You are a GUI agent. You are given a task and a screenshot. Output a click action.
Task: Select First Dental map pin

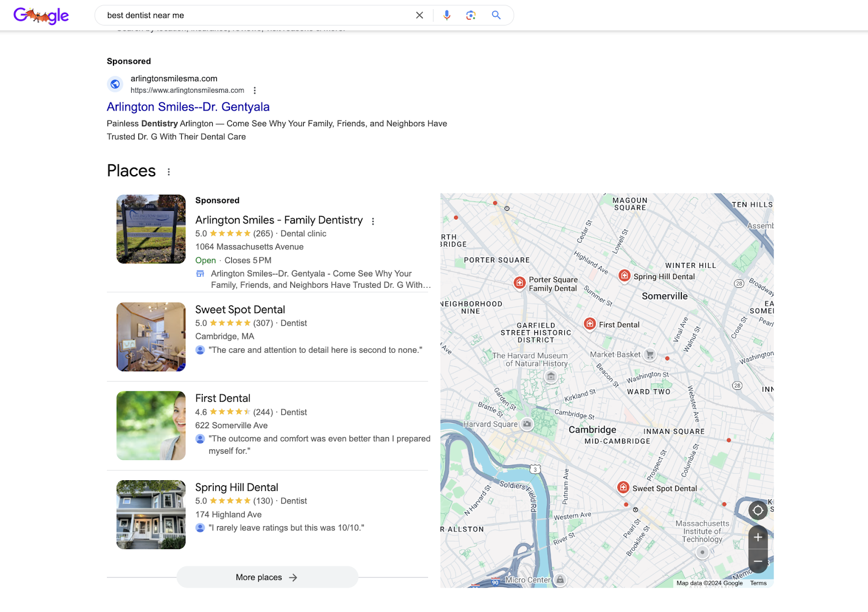(590, 324)
